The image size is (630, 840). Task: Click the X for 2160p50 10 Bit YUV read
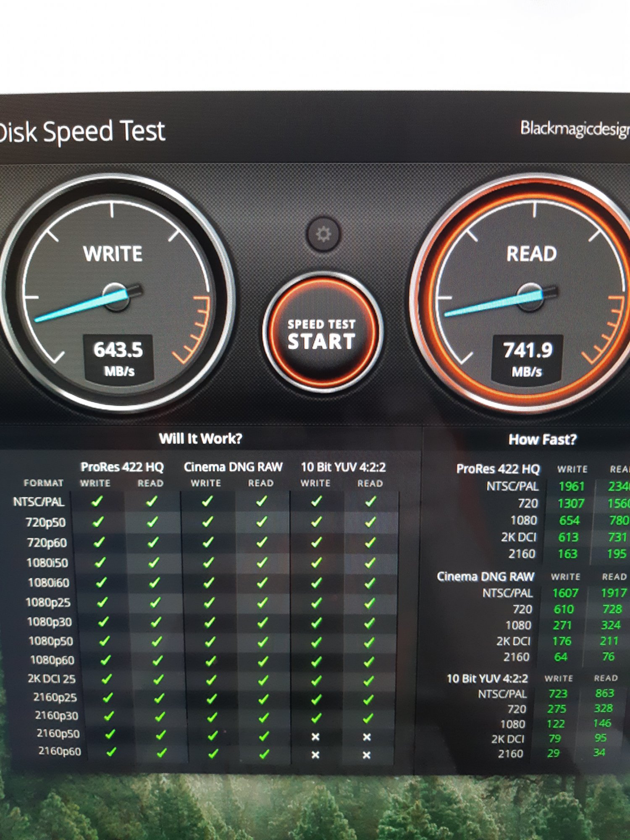367,737
